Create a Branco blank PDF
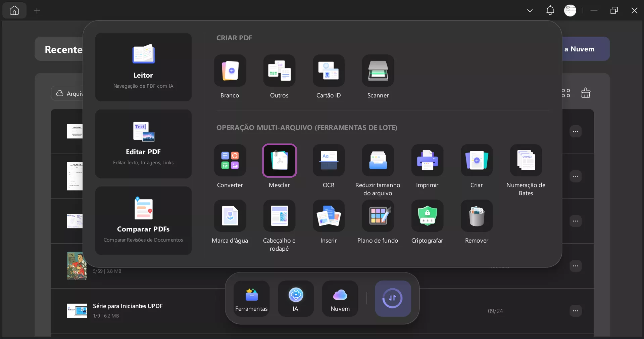The image size is (644, 339). coord(230,71)
